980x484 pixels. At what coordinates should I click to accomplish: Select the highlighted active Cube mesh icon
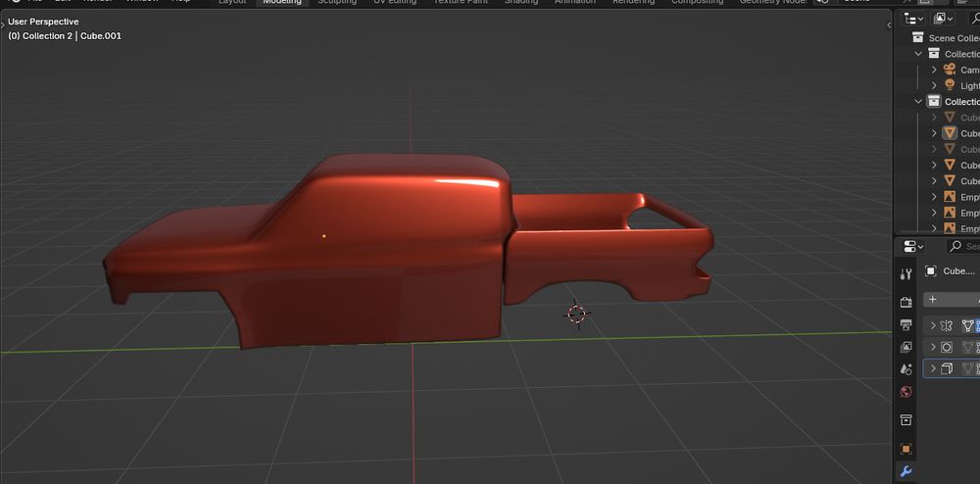[x=950, y=133]
